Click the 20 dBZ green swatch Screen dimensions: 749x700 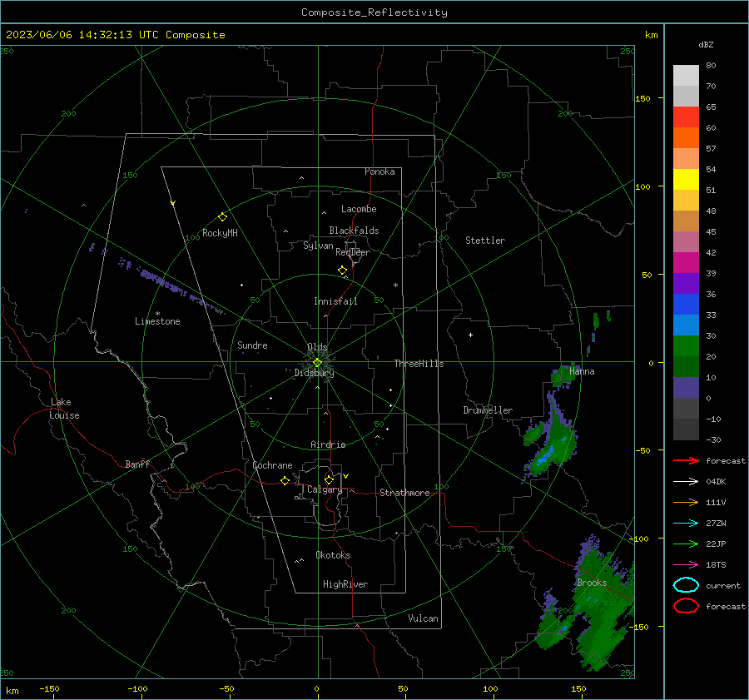[x=686, y=345]
